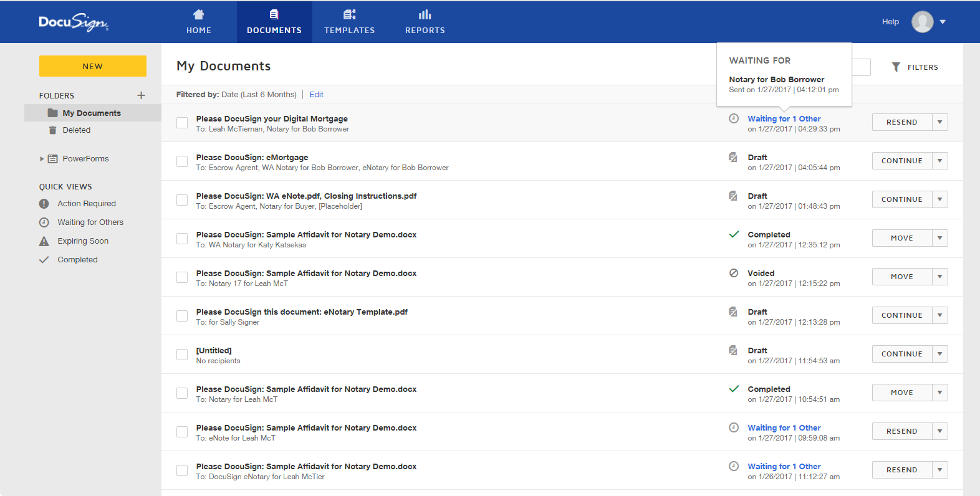
Task: Click the Waiting for Others clock icon
Action: 44,222
